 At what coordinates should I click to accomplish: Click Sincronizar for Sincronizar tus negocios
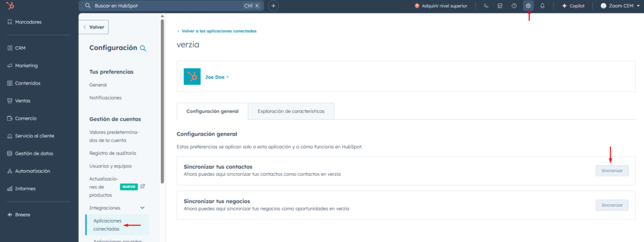pos(612,205)
